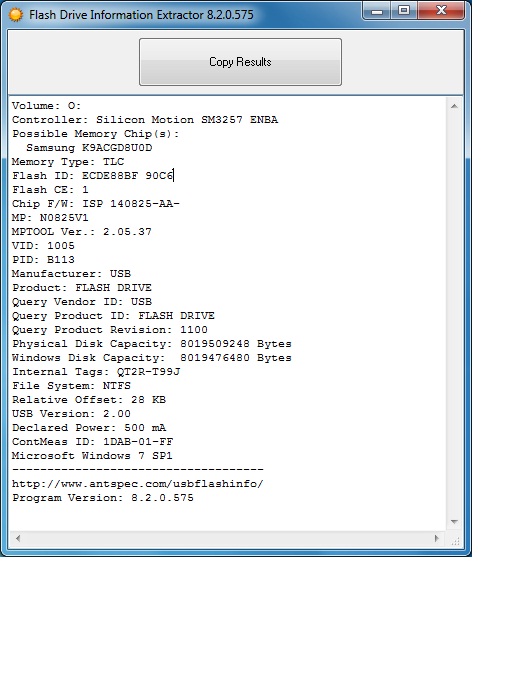Viewport: 525px width, 700px height.
Task: Click the vertical scrollbar up arrow
Action: click(454, 106)
